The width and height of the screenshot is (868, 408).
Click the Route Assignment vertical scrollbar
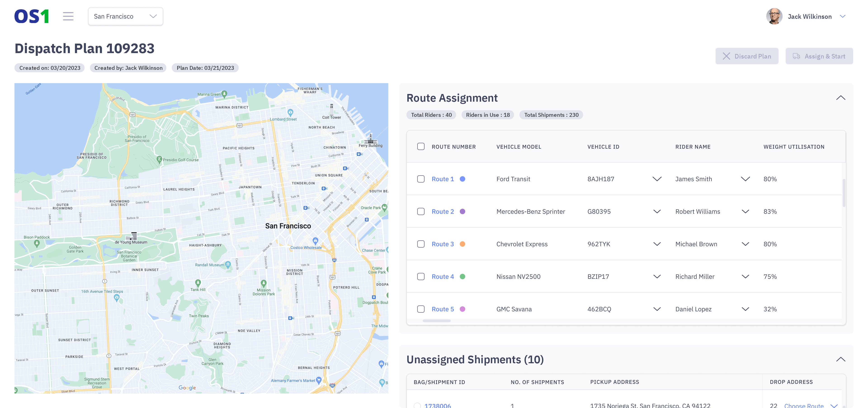[x=844, y=193]
